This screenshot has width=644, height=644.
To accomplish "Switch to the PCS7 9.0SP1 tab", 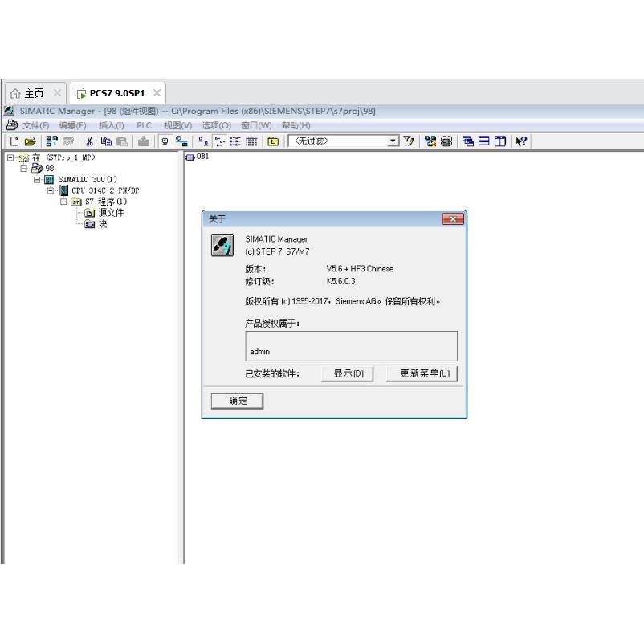I will point(117,93).
